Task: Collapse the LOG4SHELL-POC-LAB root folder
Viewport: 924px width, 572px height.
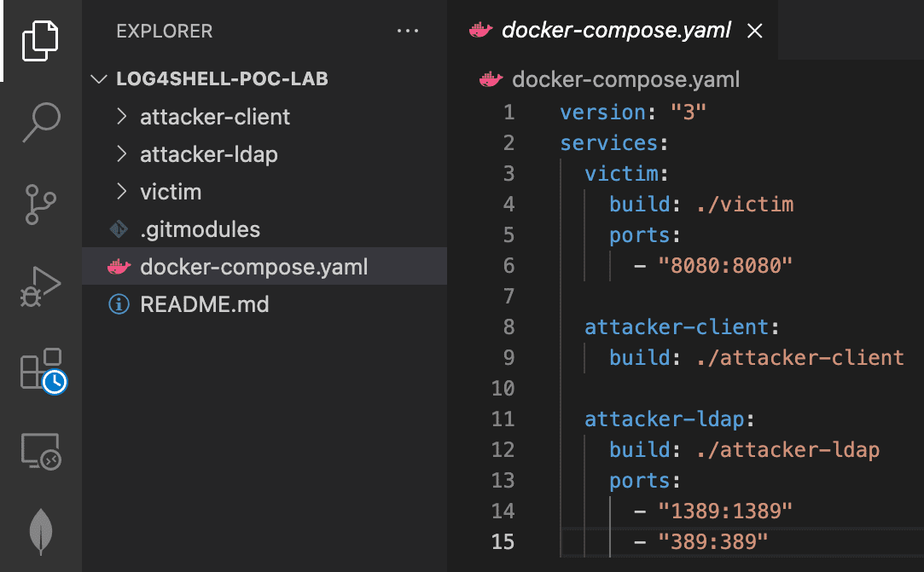Action: point(98,78)
